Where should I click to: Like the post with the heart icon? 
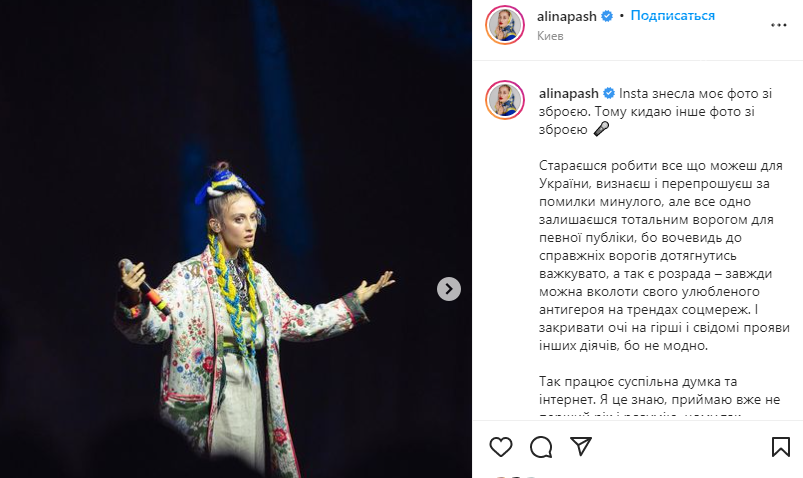(500, 447)
